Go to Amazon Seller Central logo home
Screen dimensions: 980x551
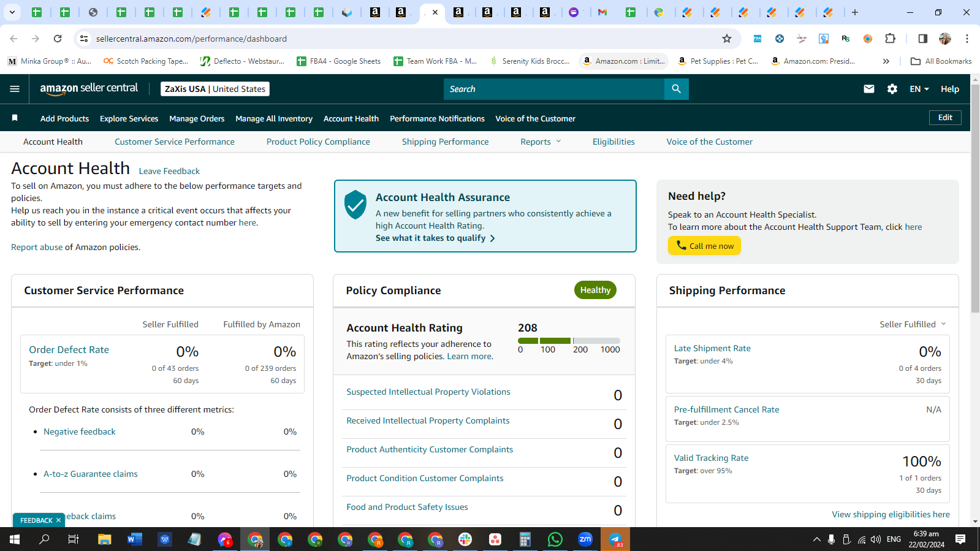tap(89, 89)
